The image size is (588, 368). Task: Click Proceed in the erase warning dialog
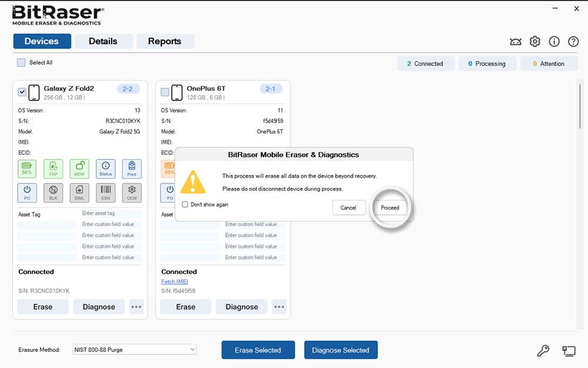390,208
